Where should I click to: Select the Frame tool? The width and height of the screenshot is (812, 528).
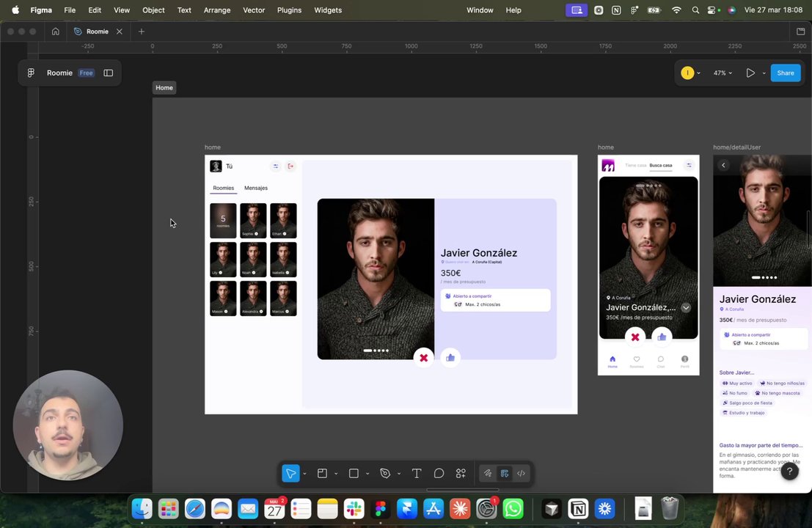point(322,474)
